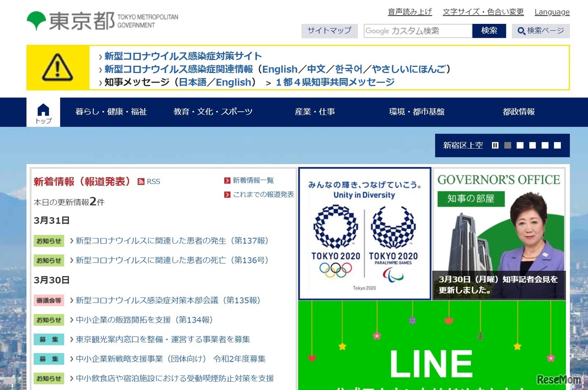Pause the 新宿区上空 slideshow
Viewport: 588px width, 390px height.
[x=495, y=145]
